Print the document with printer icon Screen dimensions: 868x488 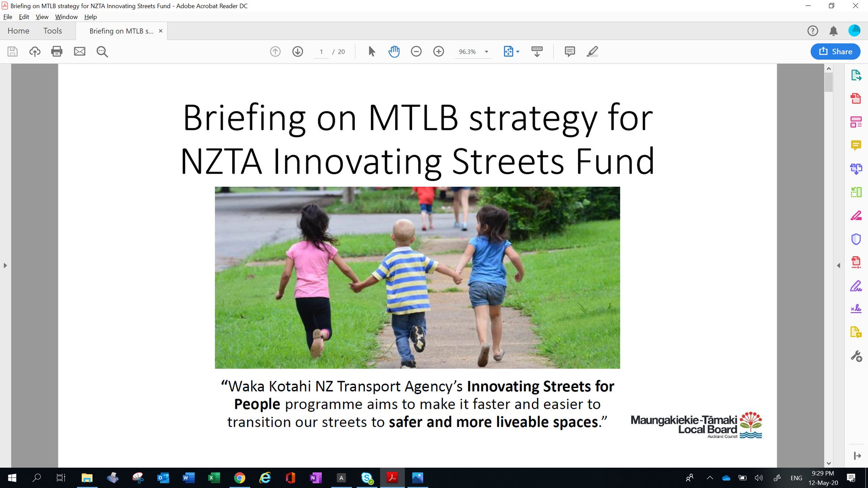click(57, 52)
